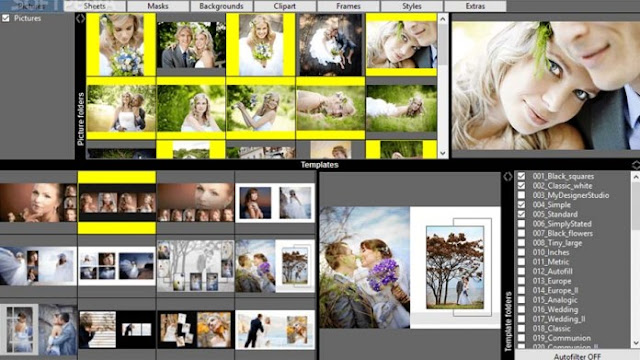Switch to the Masks tab
This screenshot has height=360, width=640.
[158, 6]
